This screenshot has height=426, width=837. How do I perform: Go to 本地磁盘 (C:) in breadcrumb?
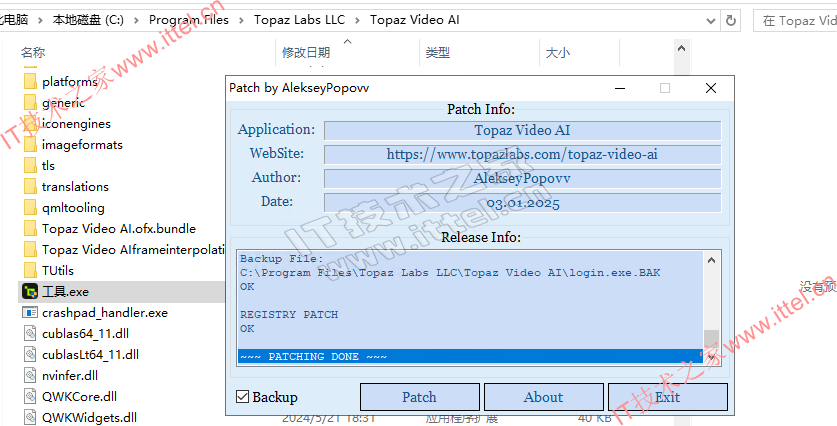(x=88, y=20)
